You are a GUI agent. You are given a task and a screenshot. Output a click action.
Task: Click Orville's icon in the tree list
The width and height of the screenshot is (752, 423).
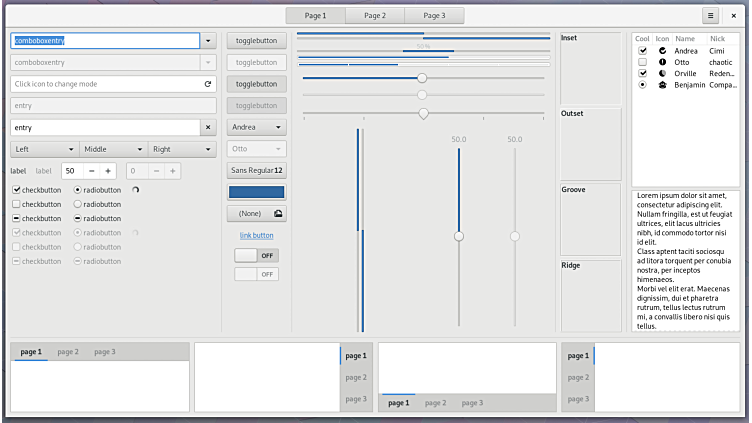(662, 73)
